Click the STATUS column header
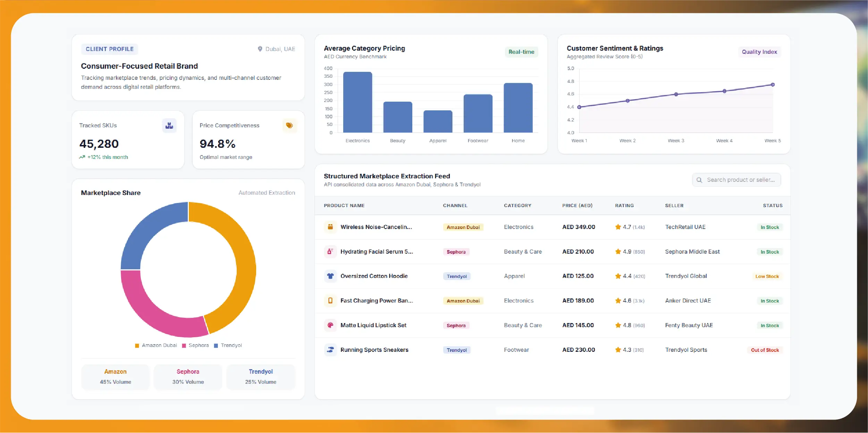This screenshot has width=868, height=433. 773,206
